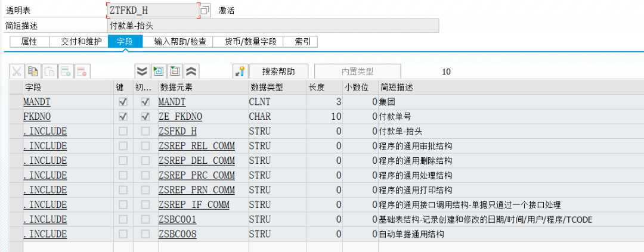The height and width of the screenshot is (252, 644).
Task: Click the Cut scissors icon
Action: [17, 71]
